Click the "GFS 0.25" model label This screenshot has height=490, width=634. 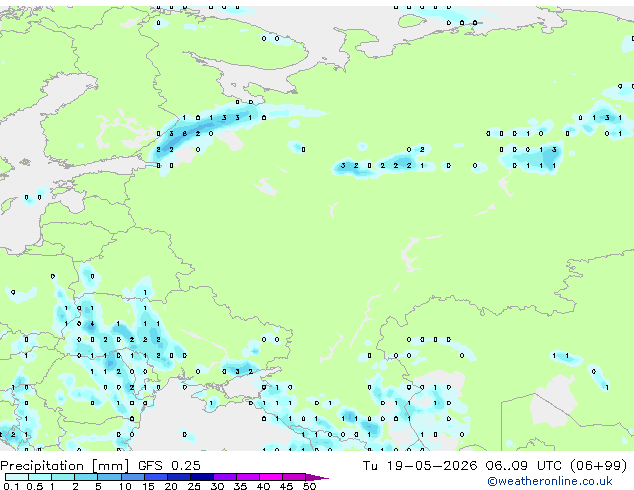coord(169,466)
